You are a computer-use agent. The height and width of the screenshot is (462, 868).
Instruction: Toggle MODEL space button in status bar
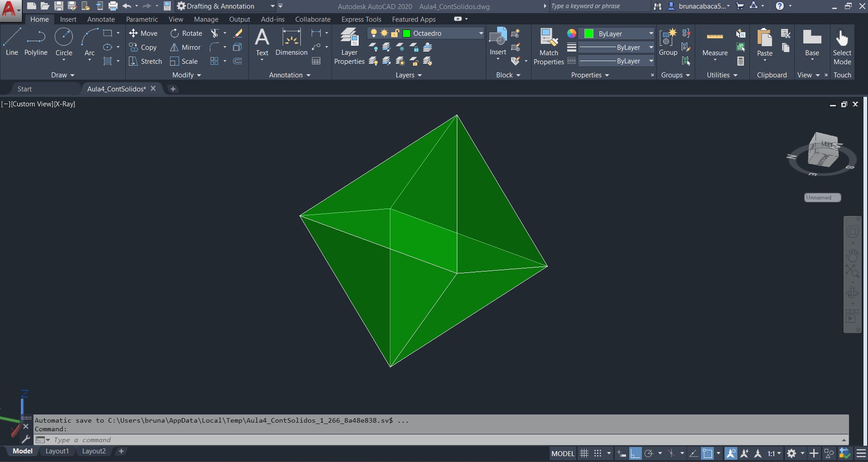563,453
